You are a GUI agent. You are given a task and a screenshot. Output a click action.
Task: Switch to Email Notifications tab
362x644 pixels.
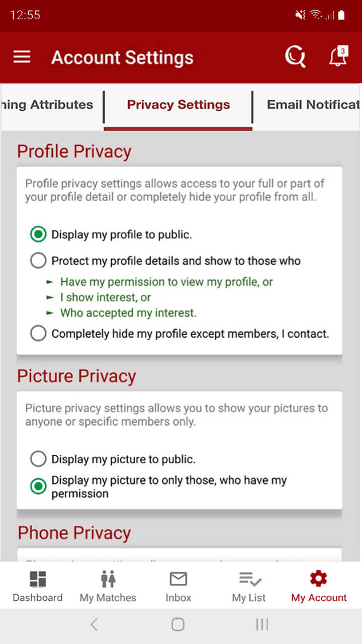coord(313,105)
